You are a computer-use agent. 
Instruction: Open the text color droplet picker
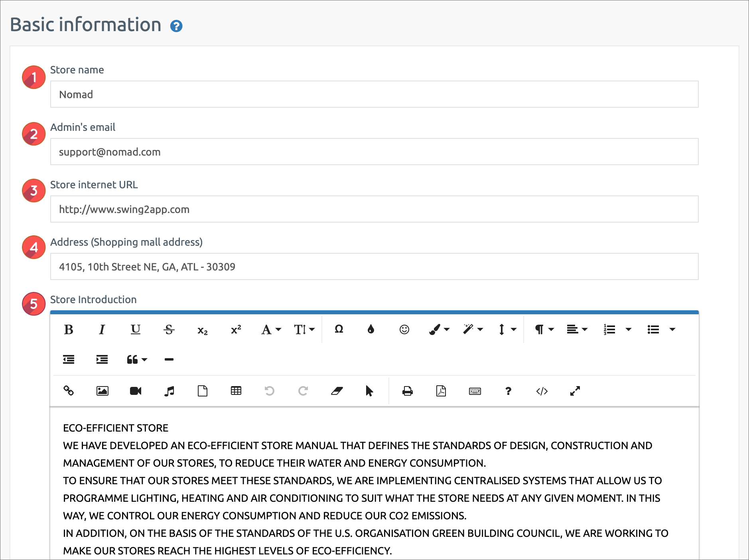tap(371, 329)
